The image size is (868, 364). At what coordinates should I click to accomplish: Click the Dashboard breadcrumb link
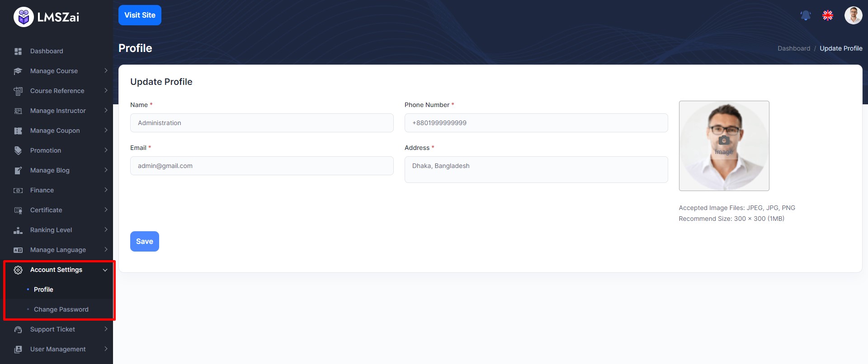pyautogui.click(x=794, y=48)
